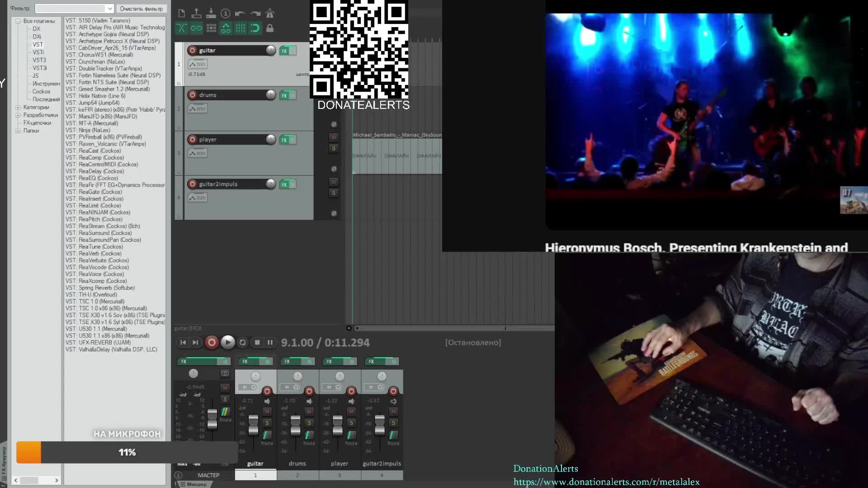The height and width of the screenshot is (488, 868).
Task: Click the Record button in transport bar
Action: click(x=211, y=343)
